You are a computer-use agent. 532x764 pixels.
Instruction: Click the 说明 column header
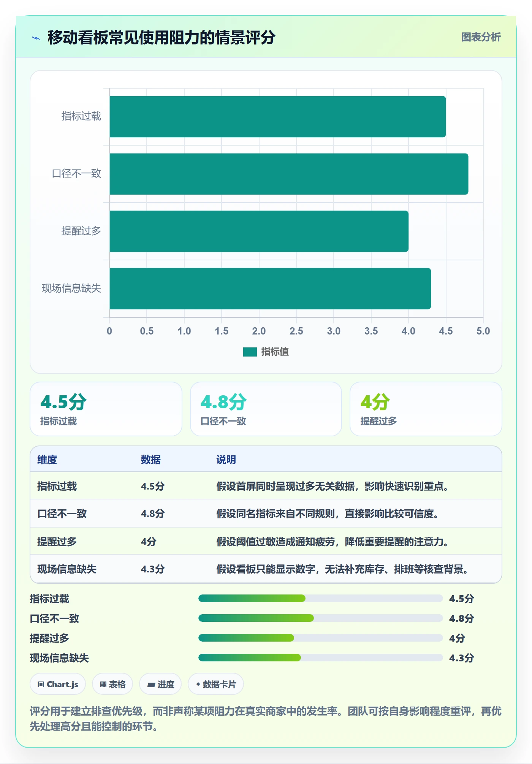(x=226, y=460)
